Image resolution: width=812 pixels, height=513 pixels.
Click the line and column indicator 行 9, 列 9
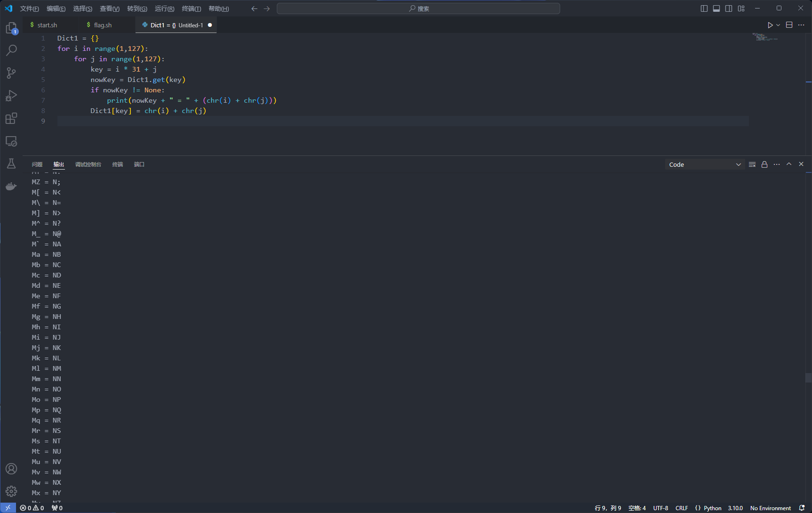point(608,508)
